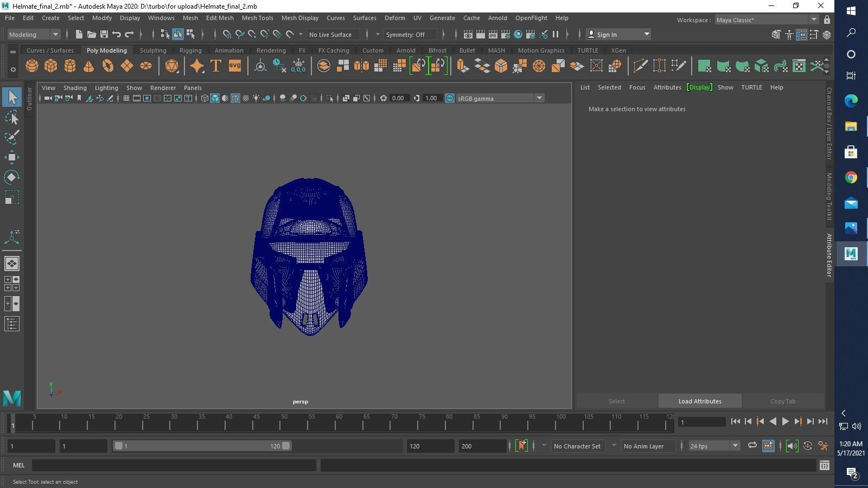
Task: Toggle Use All Lights in viewport
Action: coord(256,98)
